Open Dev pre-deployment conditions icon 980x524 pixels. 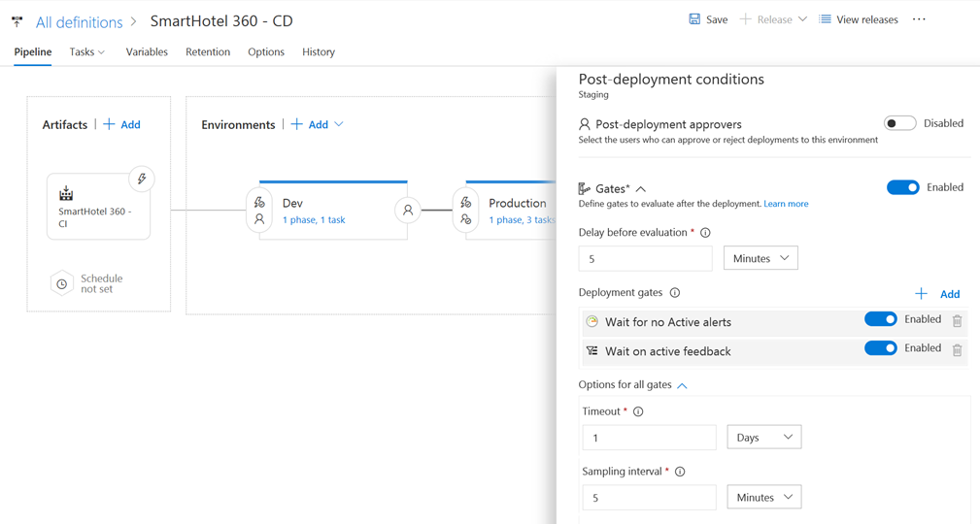(x=259, y=211)
